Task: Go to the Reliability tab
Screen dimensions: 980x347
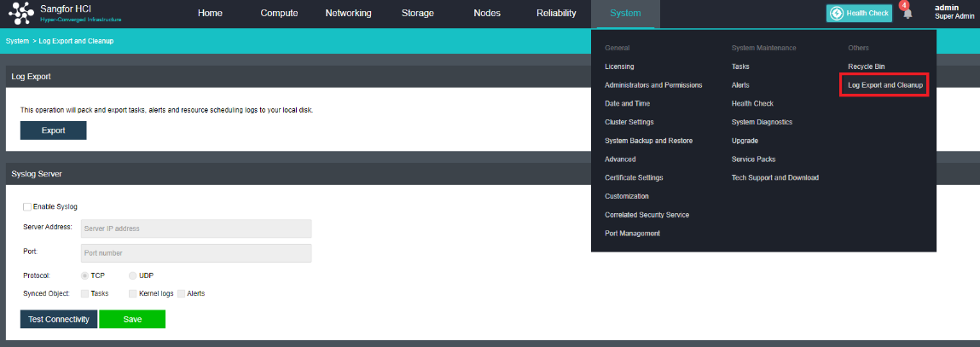Action: [556, 14]
